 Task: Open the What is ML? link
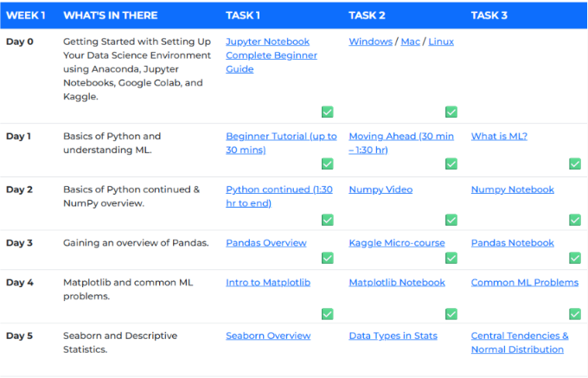tap(499, 136)
